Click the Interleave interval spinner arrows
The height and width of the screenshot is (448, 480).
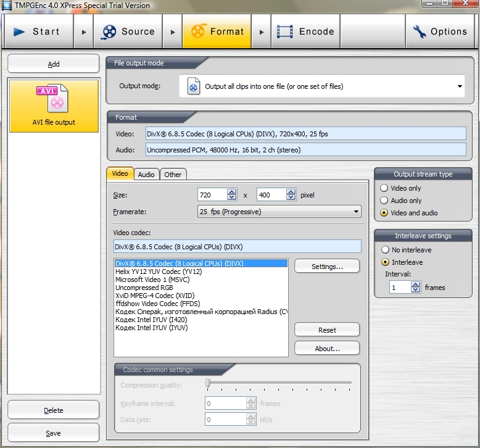(x=415, y=287)
